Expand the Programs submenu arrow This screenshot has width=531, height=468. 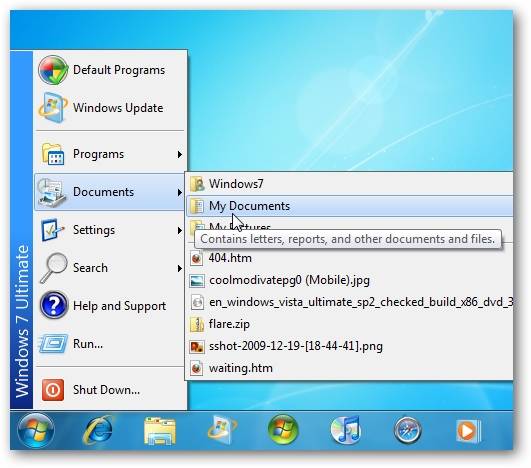179,155
